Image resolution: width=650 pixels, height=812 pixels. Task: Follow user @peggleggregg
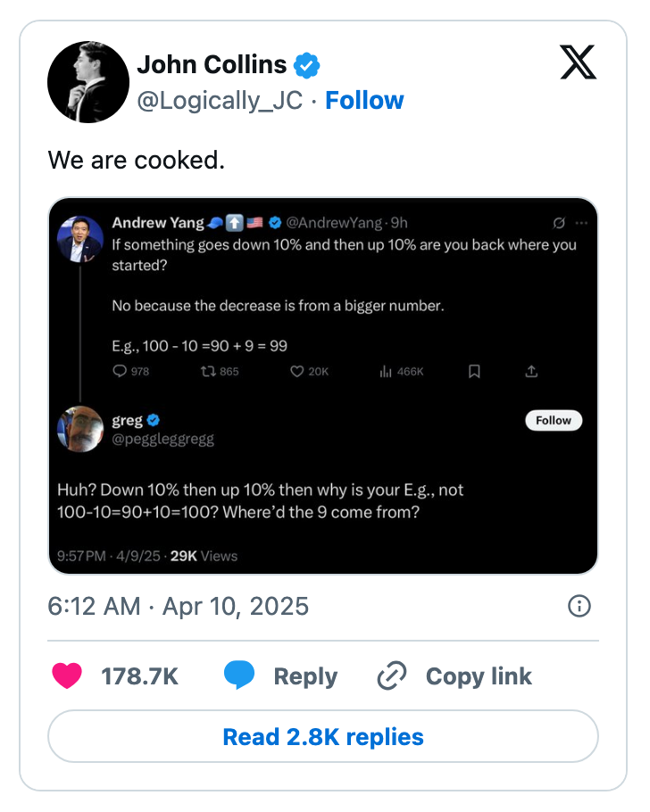[553, 420]
